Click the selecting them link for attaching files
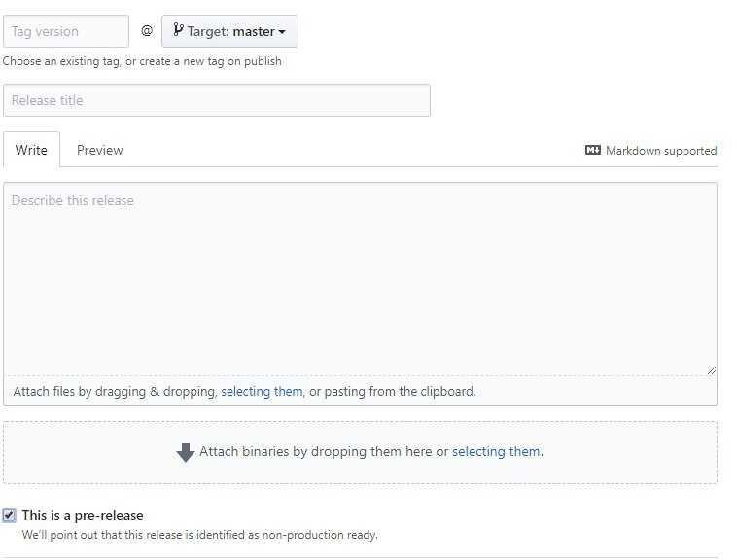 (262, 392)
